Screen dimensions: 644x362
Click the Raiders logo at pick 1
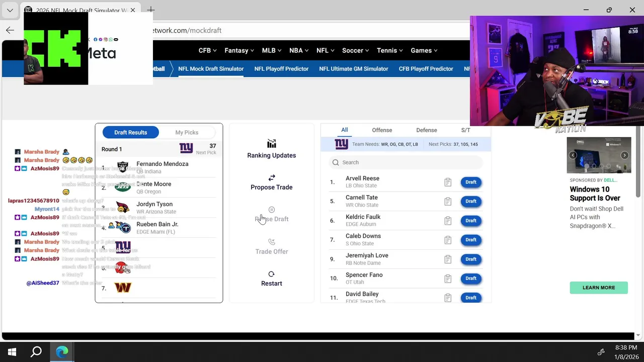tap(123, 167)
